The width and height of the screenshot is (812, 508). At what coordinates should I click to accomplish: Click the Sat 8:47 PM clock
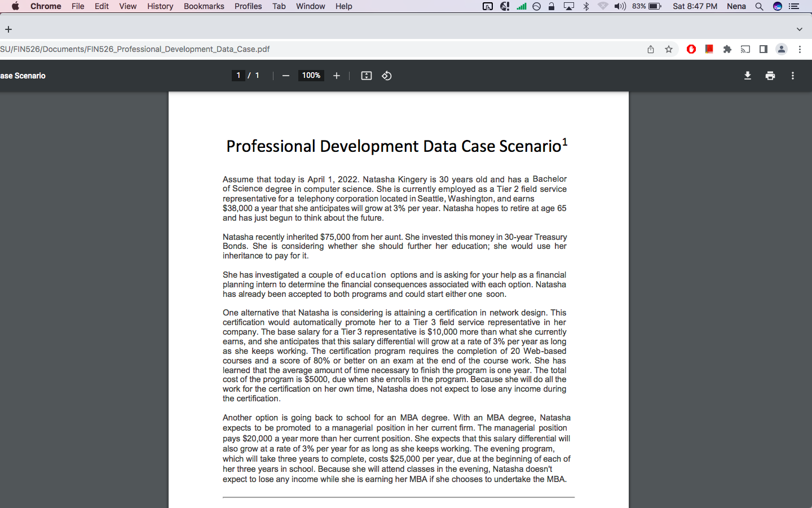(695, 6)
